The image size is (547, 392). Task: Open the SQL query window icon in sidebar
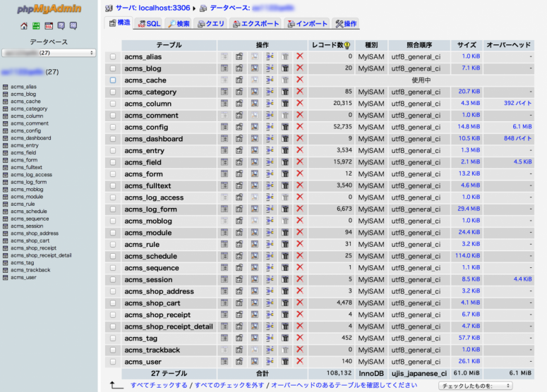click(x=49, y=26)
